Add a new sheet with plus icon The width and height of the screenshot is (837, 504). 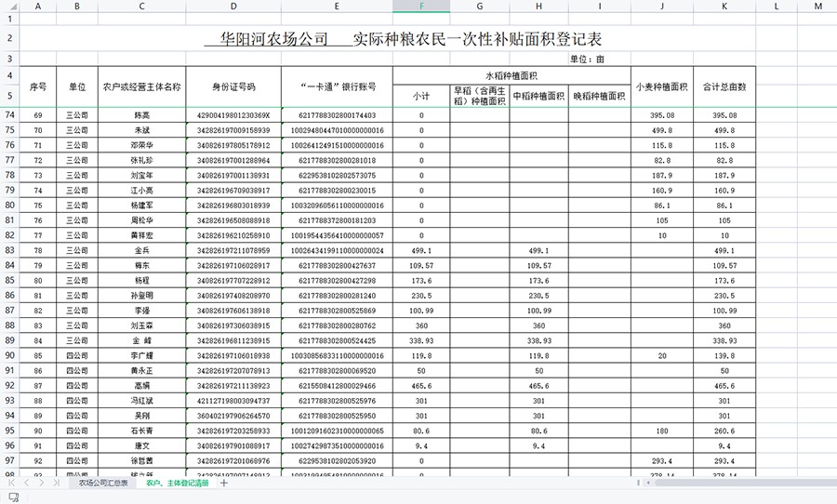224,483
